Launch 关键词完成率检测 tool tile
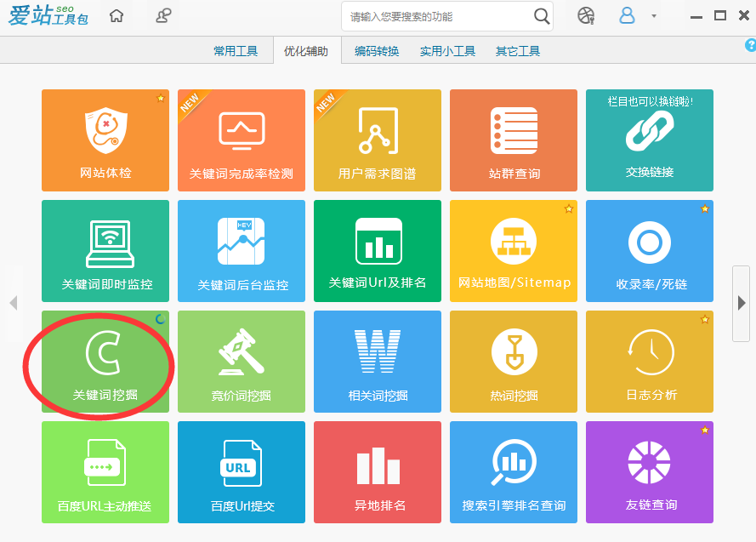Image resolution: width=756 pixels, height=542 pixels. coord(242,140)
